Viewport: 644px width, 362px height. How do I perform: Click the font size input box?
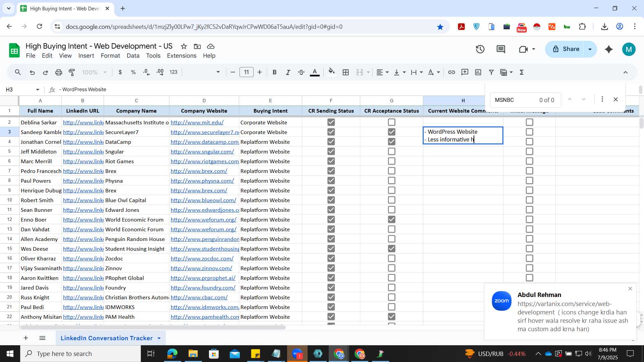point(247,72)
